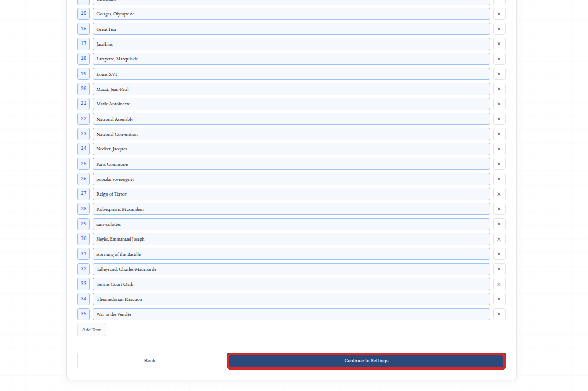The image size is (588, 391).
Task: Delete the Jacobins term row
Action: 499,44
